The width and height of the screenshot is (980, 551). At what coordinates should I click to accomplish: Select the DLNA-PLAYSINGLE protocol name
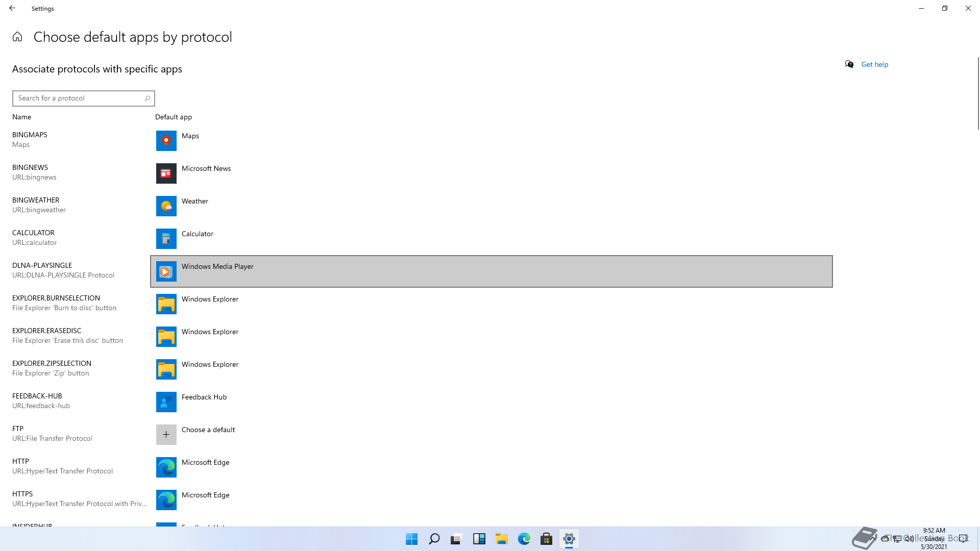coord(42,265)
